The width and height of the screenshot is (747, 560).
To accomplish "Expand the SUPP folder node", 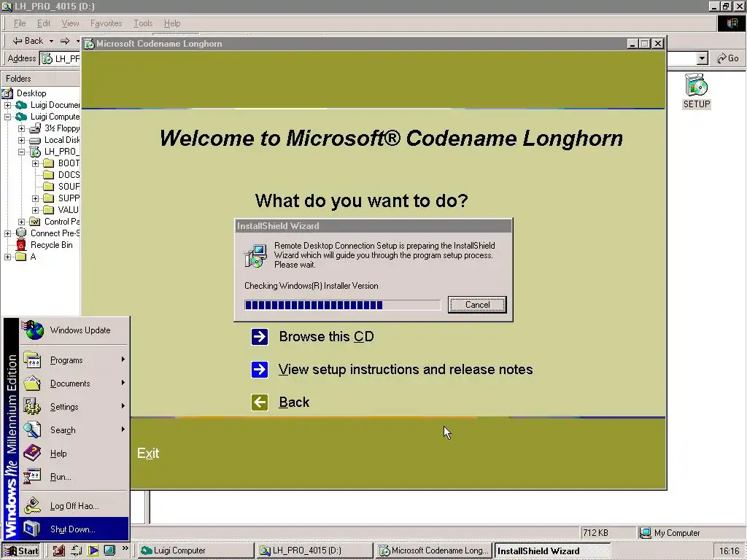I will click(35, 198).
